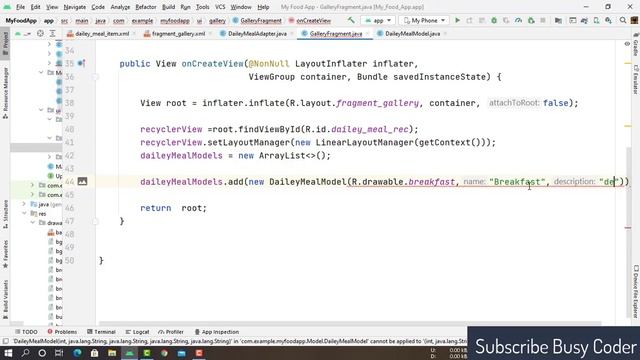Click the onCreateView breadcrumb in navigation bar
This screenshot has height=360, width=640.
point(309,20)
